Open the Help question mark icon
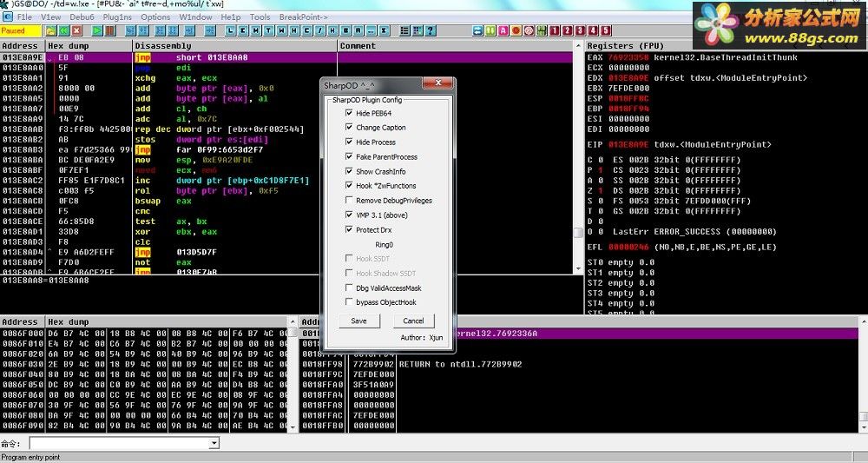This screenshot has height=463, width=868. click(430, 30)
